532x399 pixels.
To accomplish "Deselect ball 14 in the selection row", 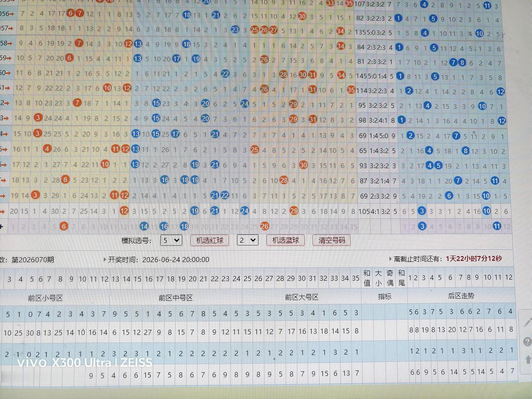I will coord(144,226).
